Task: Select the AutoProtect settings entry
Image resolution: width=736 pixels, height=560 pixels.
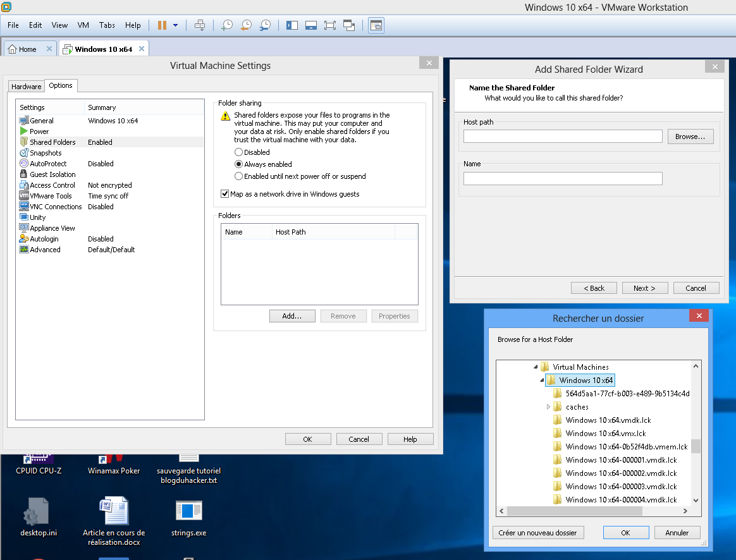Action: point(110,164)
